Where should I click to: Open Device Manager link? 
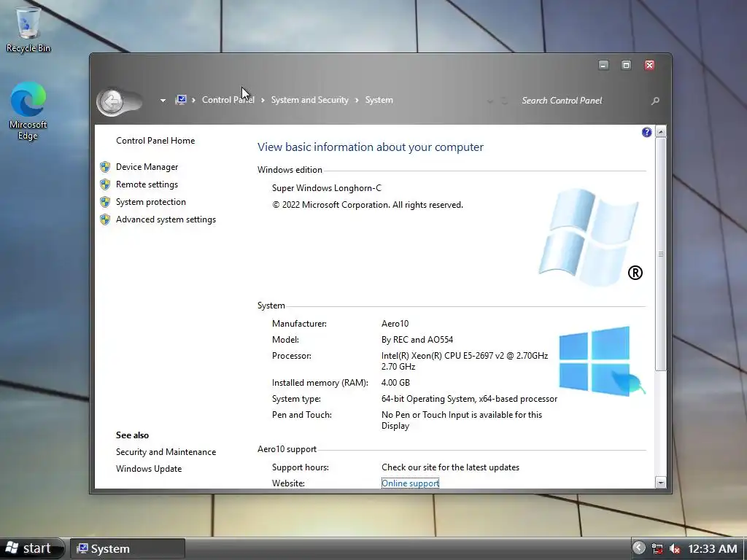(147, 167)
